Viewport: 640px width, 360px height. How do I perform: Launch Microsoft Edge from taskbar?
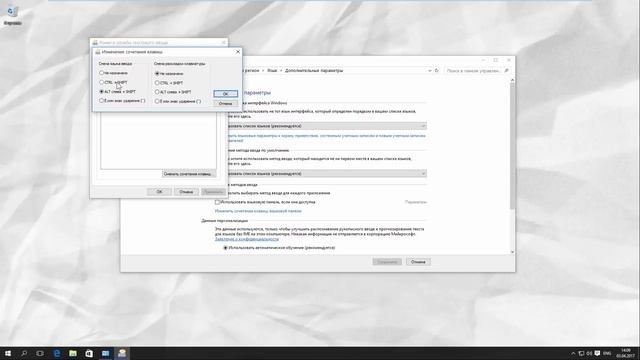tap(57, 353)
